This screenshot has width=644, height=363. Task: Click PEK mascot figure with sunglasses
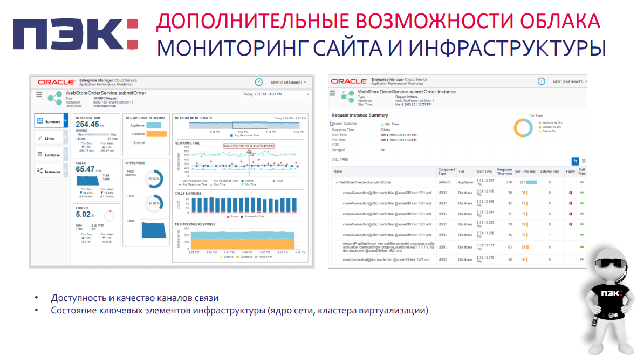coord(611,300)
